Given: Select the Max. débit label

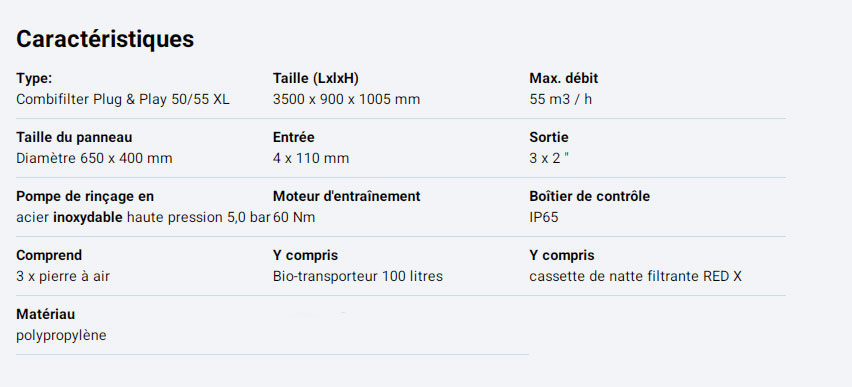Looking at the screenshot, I should [x=563, y=78].
